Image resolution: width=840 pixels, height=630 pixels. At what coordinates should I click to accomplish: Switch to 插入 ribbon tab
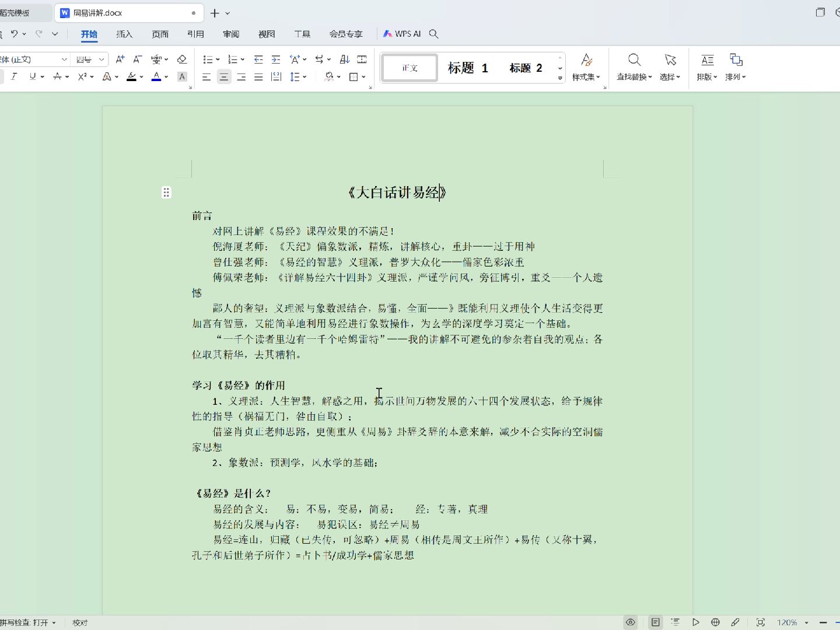124,34
